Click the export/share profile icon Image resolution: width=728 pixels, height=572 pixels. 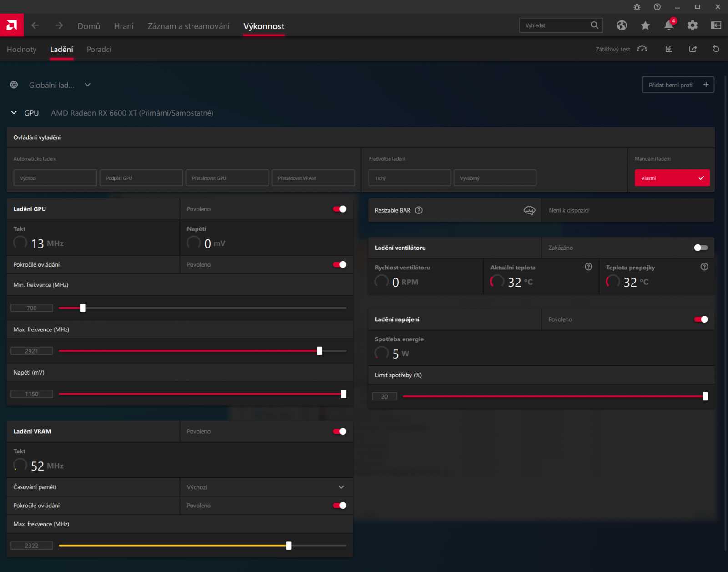693,49
